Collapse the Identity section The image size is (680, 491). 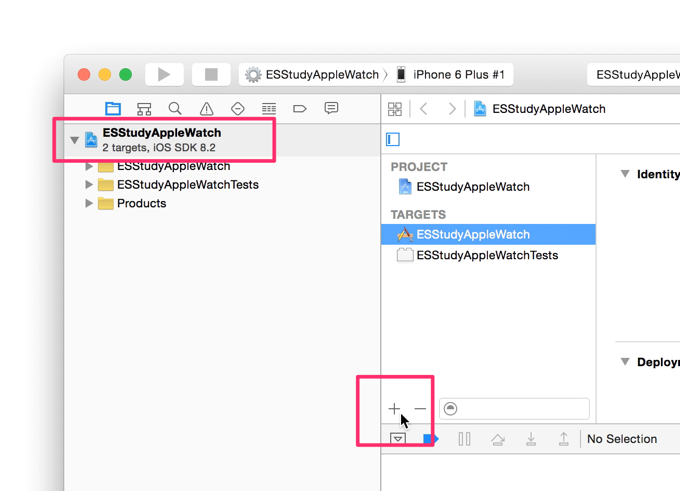[x=625, y=174]
